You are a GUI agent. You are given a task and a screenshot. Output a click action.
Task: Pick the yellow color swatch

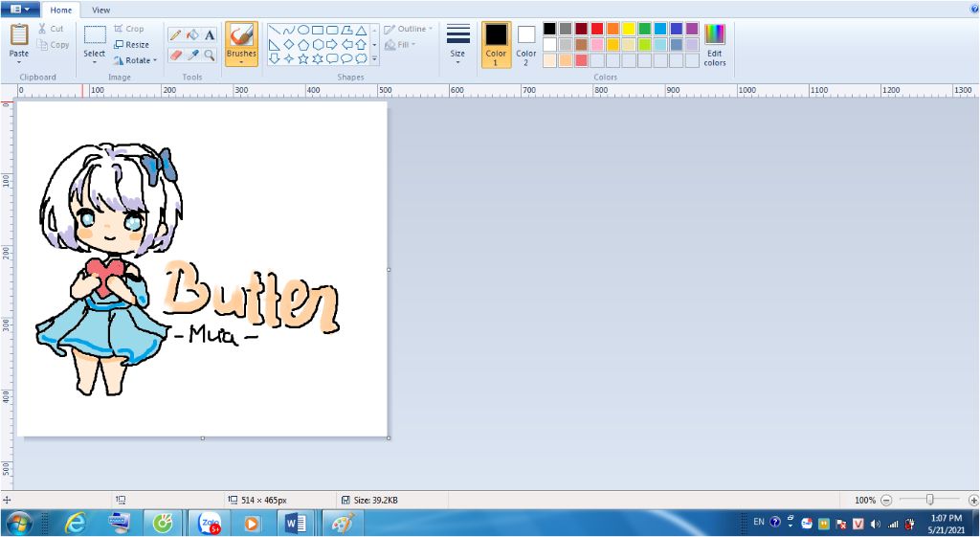[x=629, y=29]
